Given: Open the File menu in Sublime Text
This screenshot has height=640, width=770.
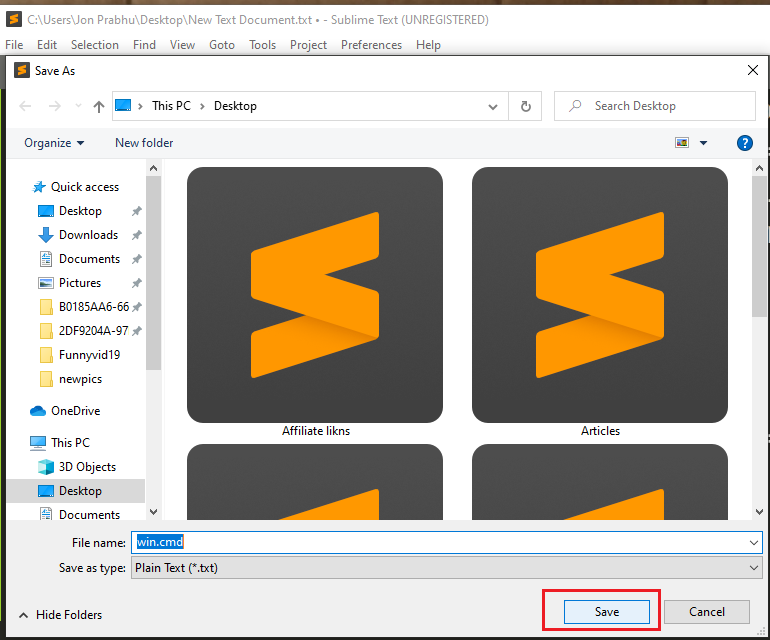Looking at the screenshot, I should click(x=14, y=45).
